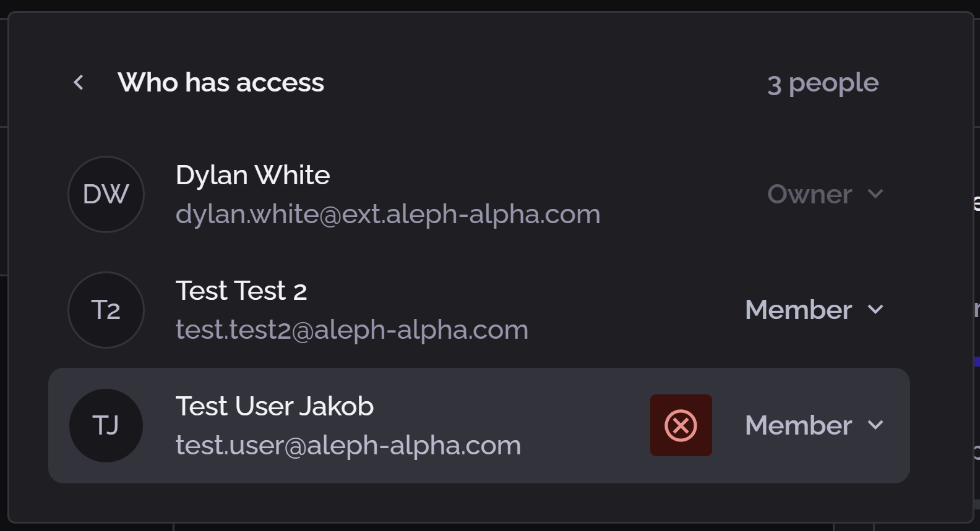
Task: Open Dylan White's Owner role dropdown
Action: tap(810, 194)
